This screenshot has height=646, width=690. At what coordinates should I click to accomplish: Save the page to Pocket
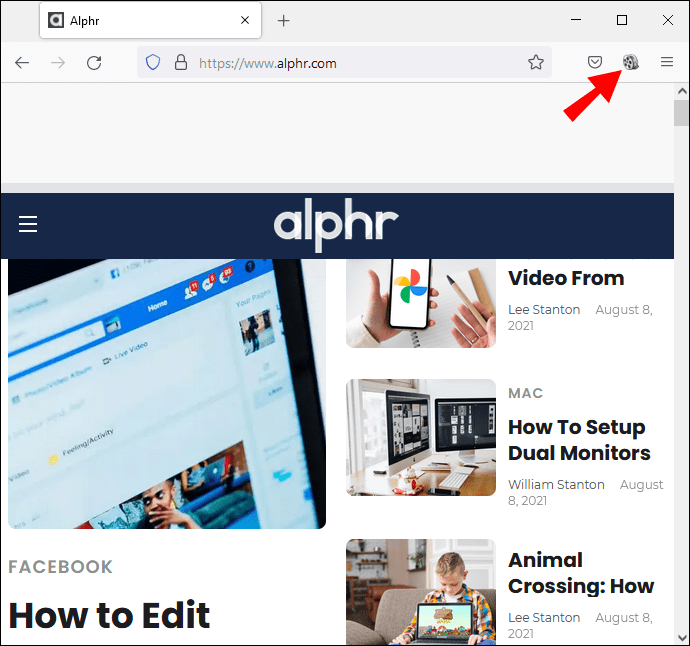click(595, 62)
